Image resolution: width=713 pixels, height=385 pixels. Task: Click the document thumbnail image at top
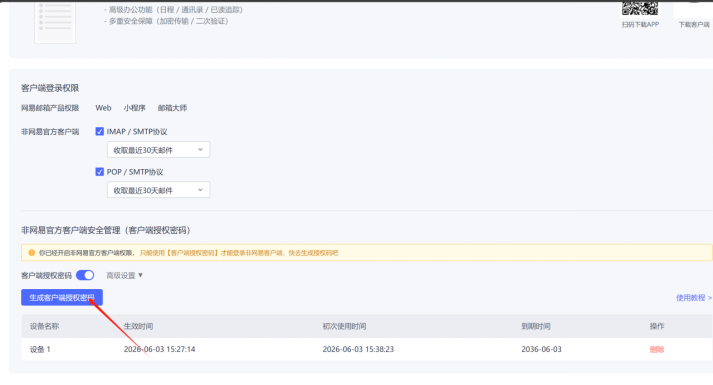point(55,22)
